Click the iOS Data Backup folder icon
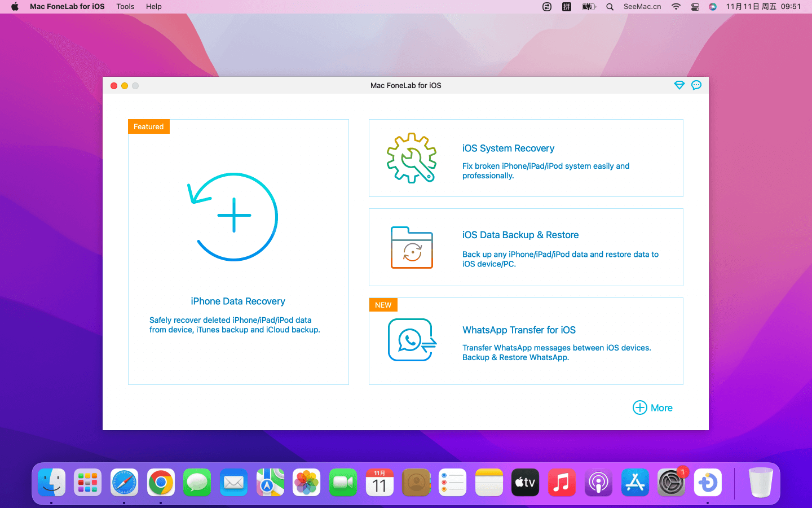812x508 pixels. coord(412,248)
